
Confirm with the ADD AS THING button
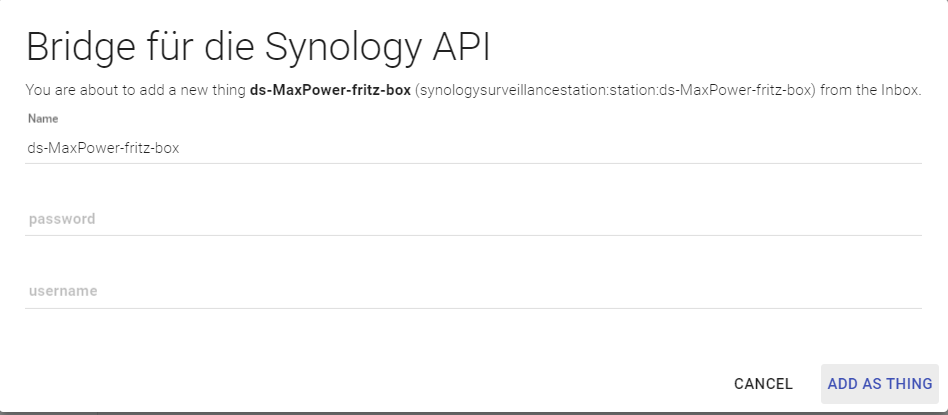(879, 384)
